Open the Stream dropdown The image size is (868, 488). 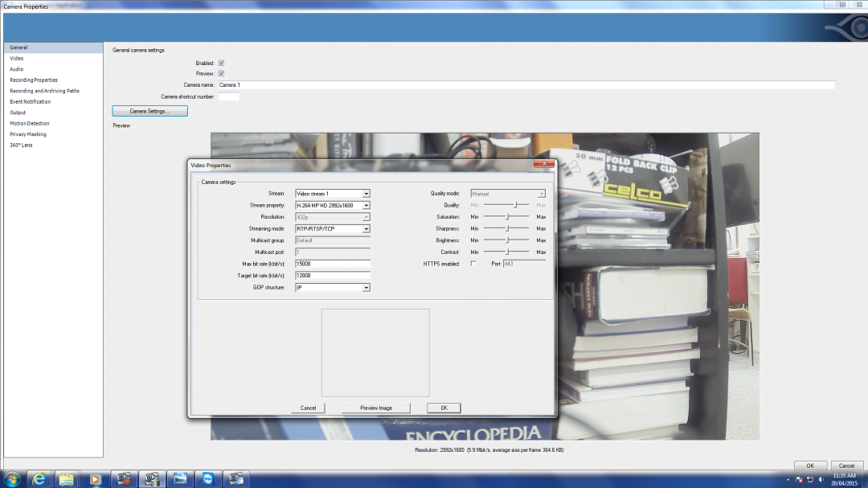[366, 194]
